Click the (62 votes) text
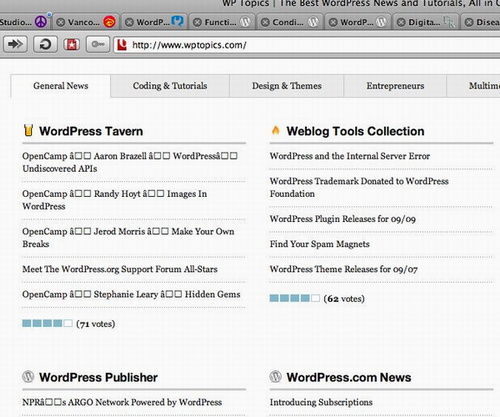 (344, 299)
